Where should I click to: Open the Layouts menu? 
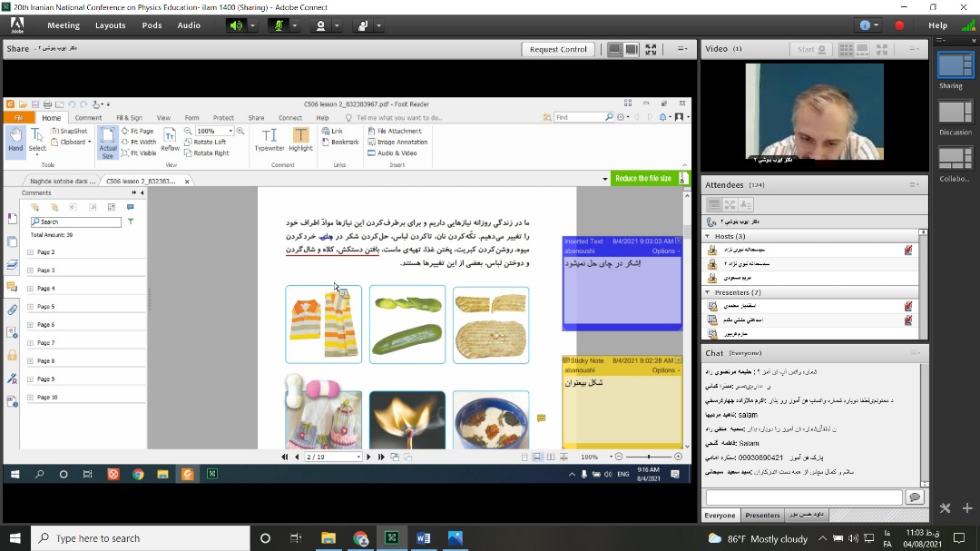[x=111, y=25]
